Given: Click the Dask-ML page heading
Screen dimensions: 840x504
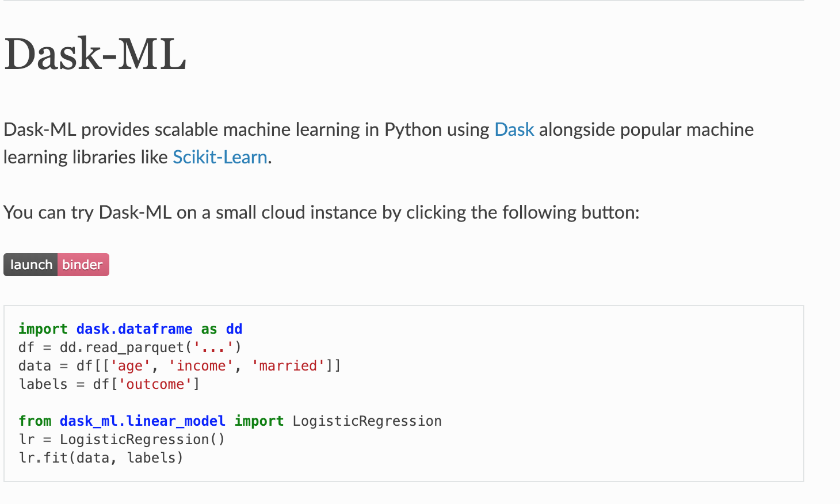Looking at the screenshot, I should coord(96,55).
